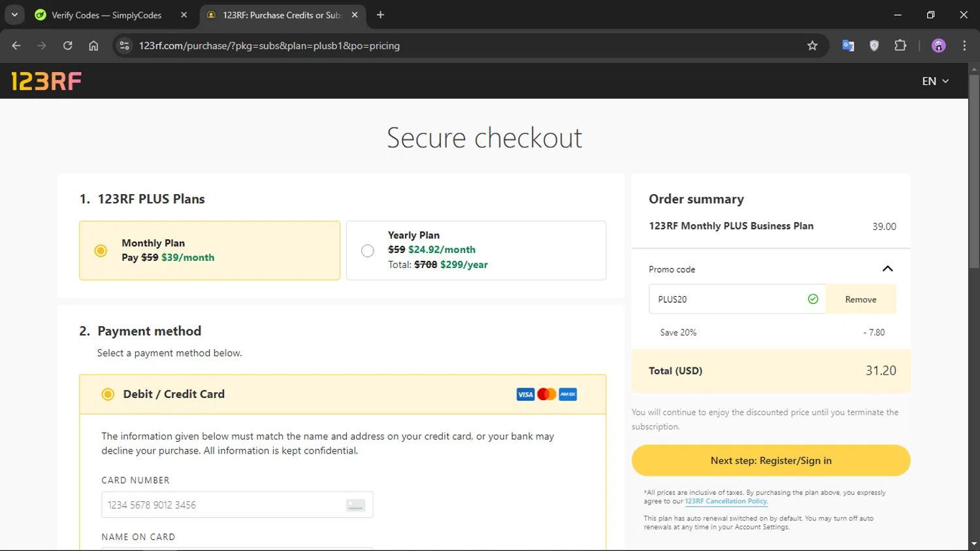Click the Mastercard icon

point(547,394)
